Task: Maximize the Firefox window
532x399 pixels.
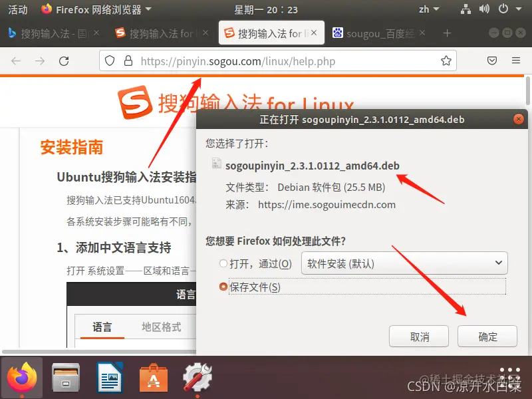Action: 507,33
